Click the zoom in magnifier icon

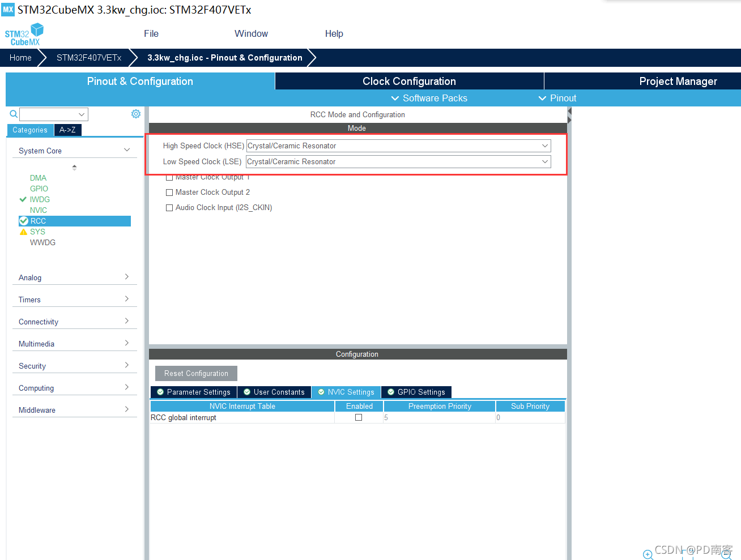648,555
